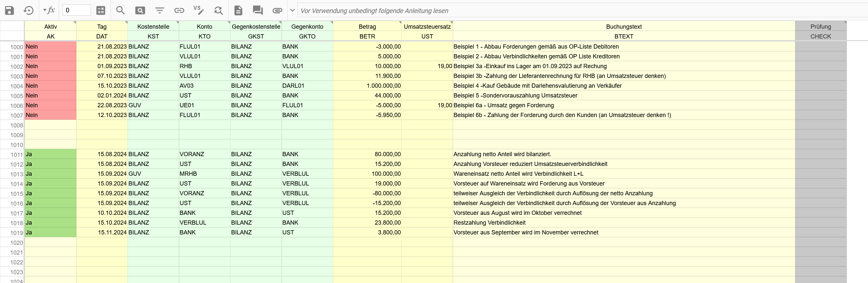
Task: Toggle the Nein cell in row 1000
Action: 50,47
